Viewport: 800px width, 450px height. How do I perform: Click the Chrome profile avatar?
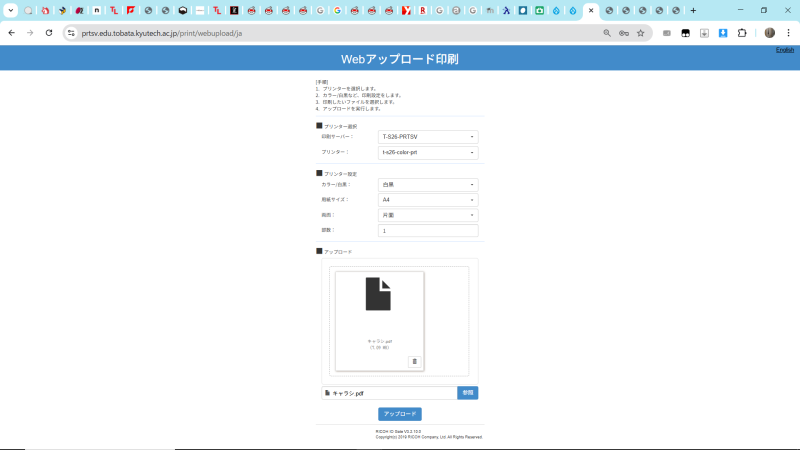[x=769, y=33]
